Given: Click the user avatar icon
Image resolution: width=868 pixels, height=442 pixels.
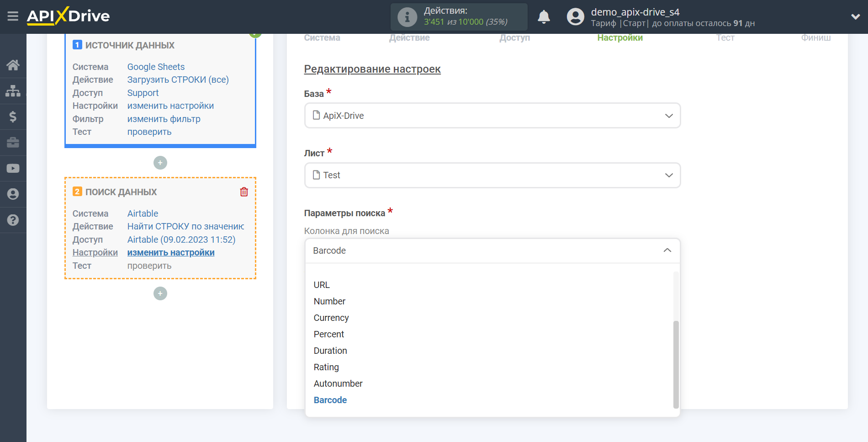Looking at the screenshot, I should click(576, 17).
